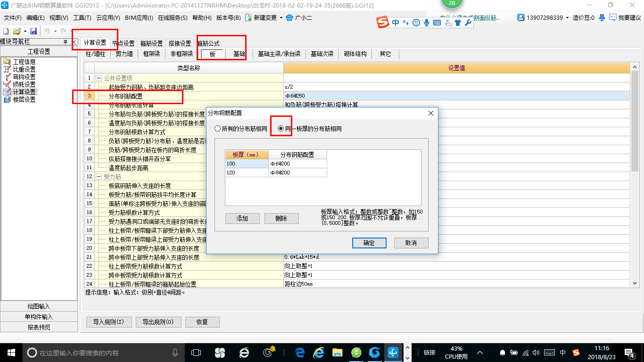Click the 恢复 button
Image resolution: width=644 pixels, height=362 pixels.
(202, 322)
